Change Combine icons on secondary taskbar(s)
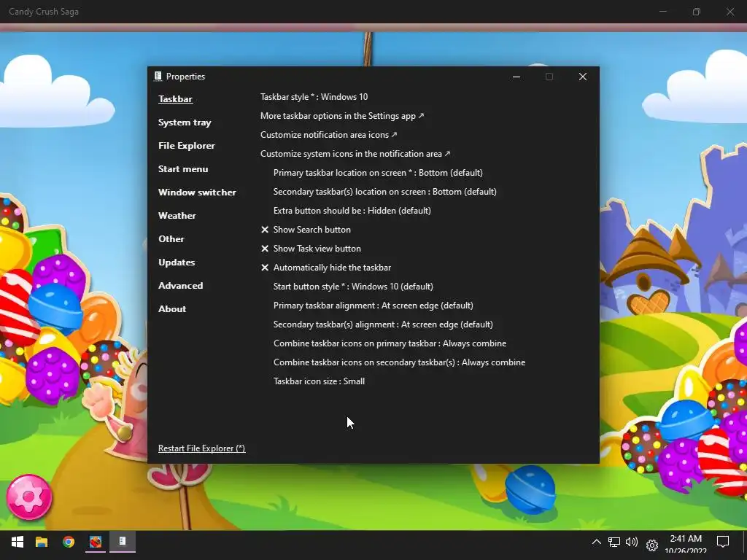747x560 pixels. pos(399,362)
